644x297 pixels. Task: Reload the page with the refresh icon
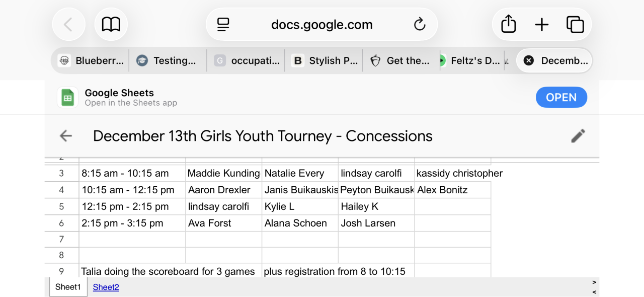(x=419, y=24)
